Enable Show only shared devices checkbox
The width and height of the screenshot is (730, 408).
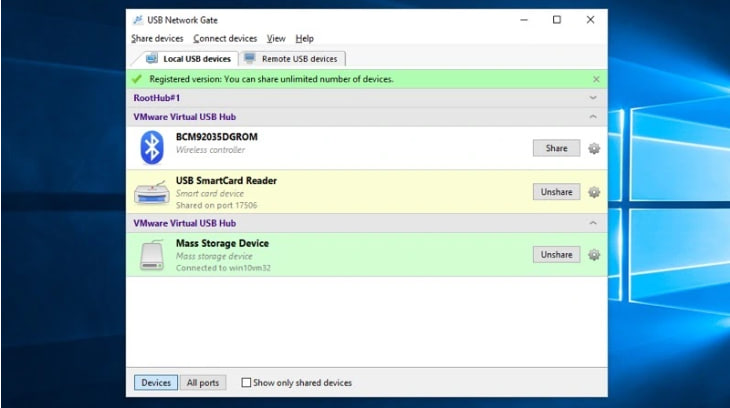246,382
